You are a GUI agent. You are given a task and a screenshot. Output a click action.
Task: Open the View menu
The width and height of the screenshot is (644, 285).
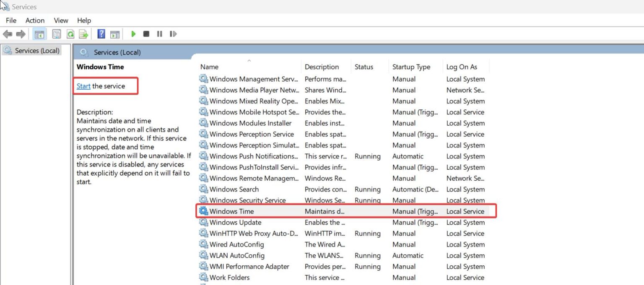pos(61,20)
